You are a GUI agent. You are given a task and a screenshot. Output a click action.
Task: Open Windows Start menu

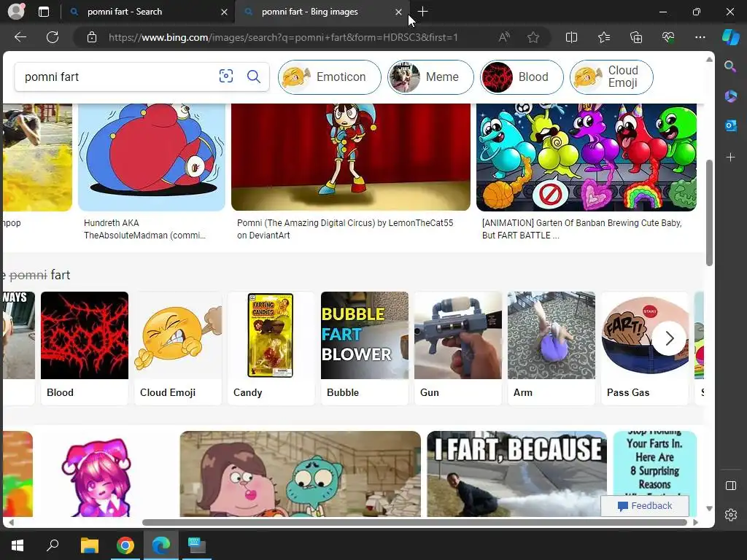(x=18, y=545)
